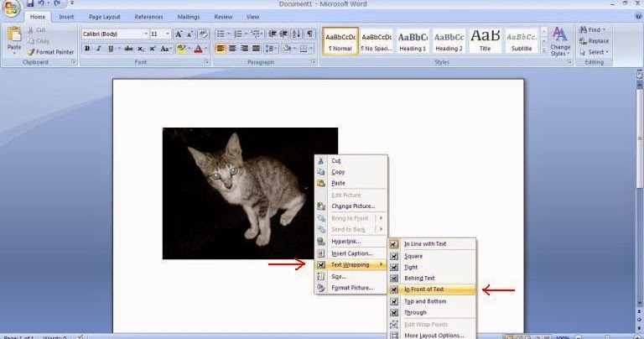
Task: Shrink the font size
Action: [190, 34]
